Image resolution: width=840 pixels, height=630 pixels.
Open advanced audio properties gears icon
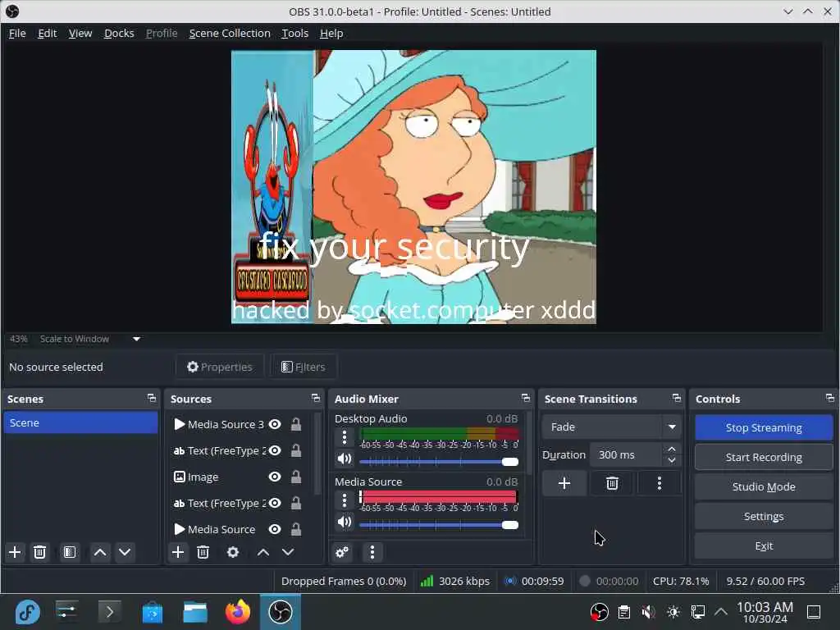(342, 552)
